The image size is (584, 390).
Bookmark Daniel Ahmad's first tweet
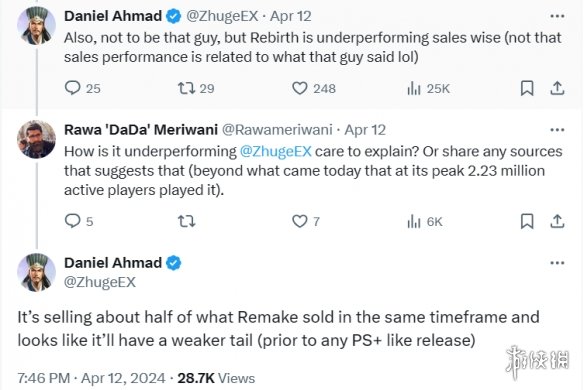click(527, 88)
